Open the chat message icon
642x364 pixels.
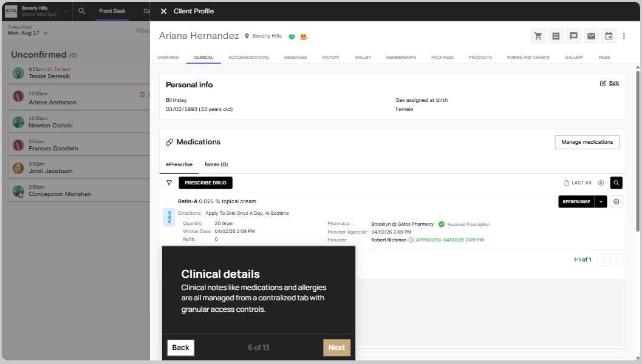(573, 36)
